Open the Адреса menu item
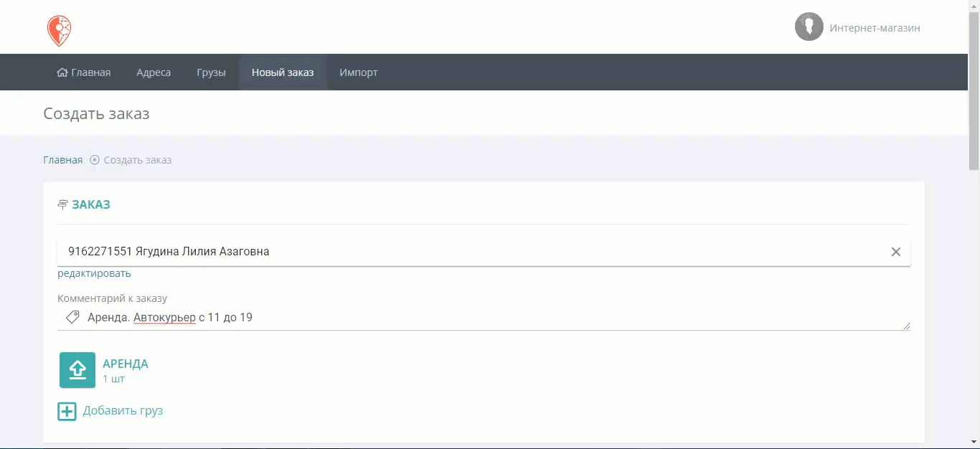The image size is (980, 449). (154, 72)
